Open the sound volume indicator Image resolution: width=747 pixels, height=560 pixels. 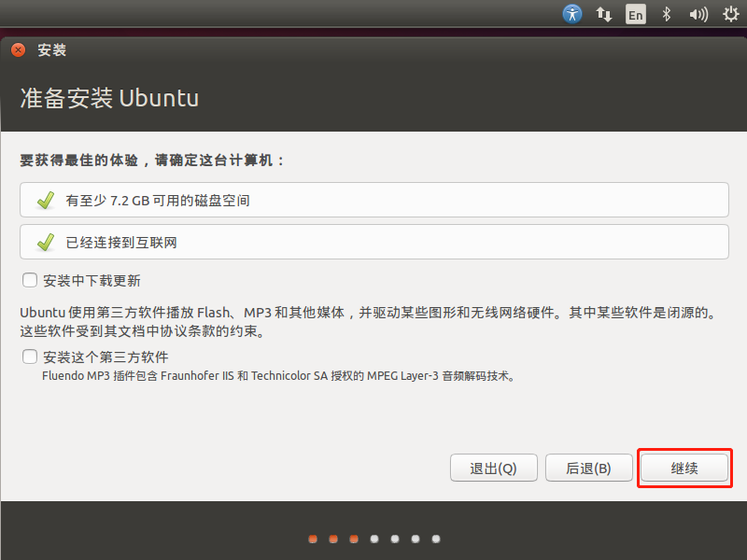point(698,14)
